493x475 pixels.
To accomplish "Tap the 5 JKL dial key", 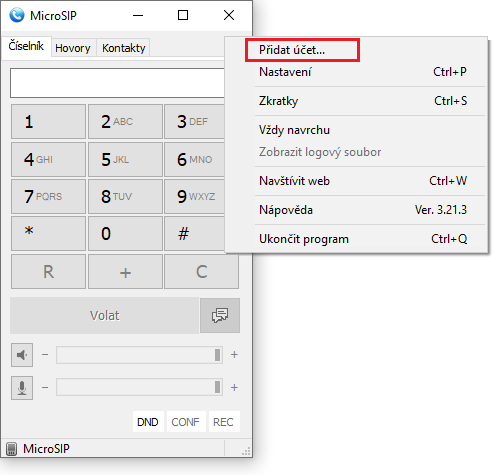I will point(125,159).
